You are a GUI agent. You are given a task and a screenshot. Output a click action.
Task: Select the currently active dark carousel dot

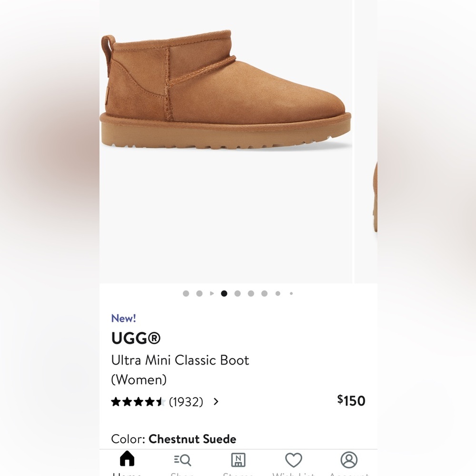pos(224,293)
